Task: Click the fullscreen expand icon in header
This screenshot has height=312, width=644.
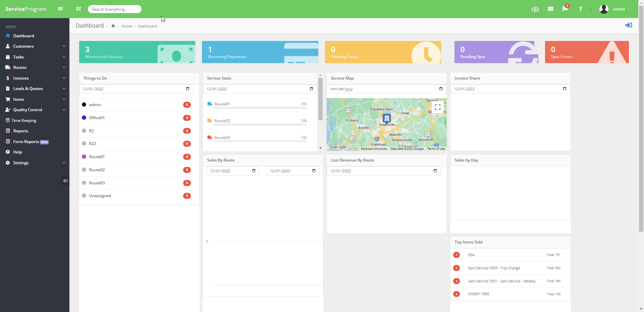Action: click(78, 9)
